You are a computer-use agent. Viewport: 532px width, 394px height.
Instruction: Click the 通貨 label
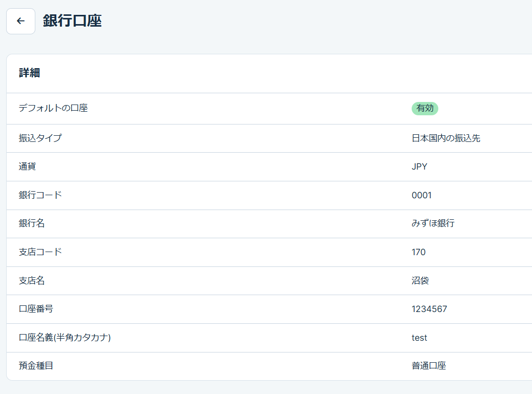click(27, 167)
